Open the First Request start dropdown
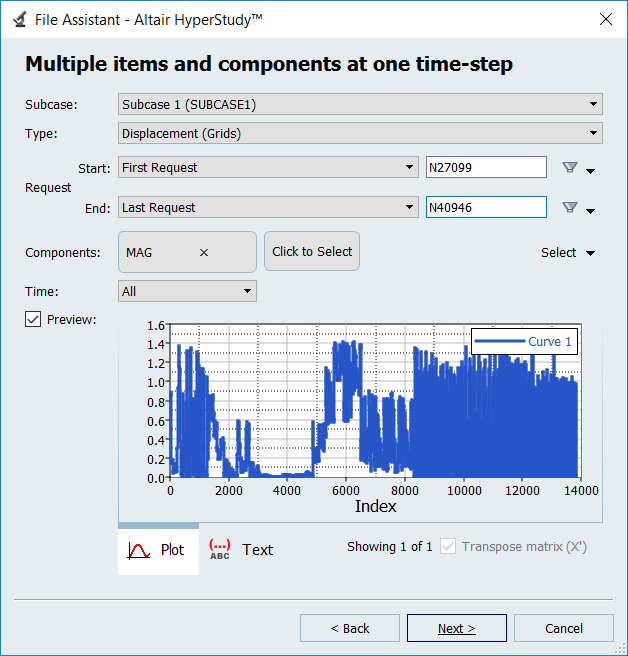This screenshot has width=628, height=656. tap(267, 168)
